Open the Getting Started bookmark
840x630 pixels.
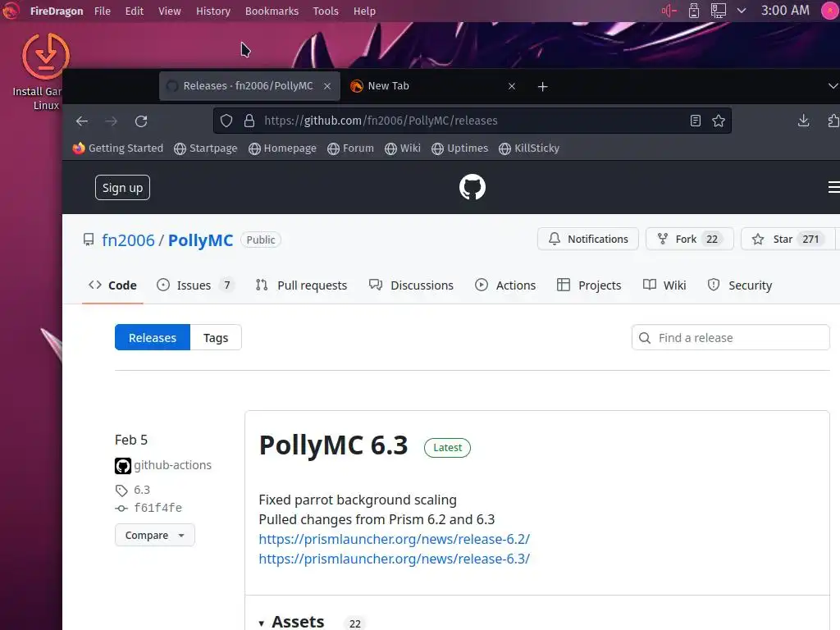click(118, 148)
